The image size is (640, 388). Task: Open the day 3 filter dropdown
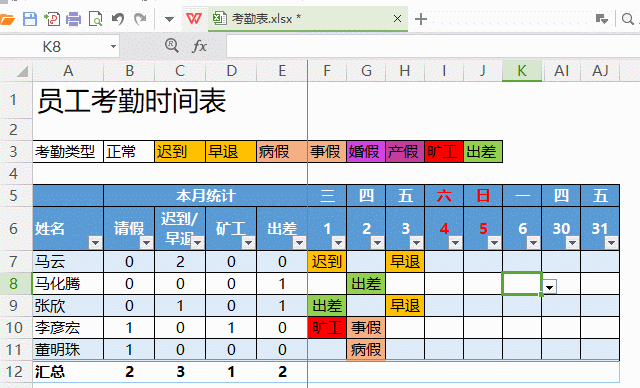click(416, 243)
